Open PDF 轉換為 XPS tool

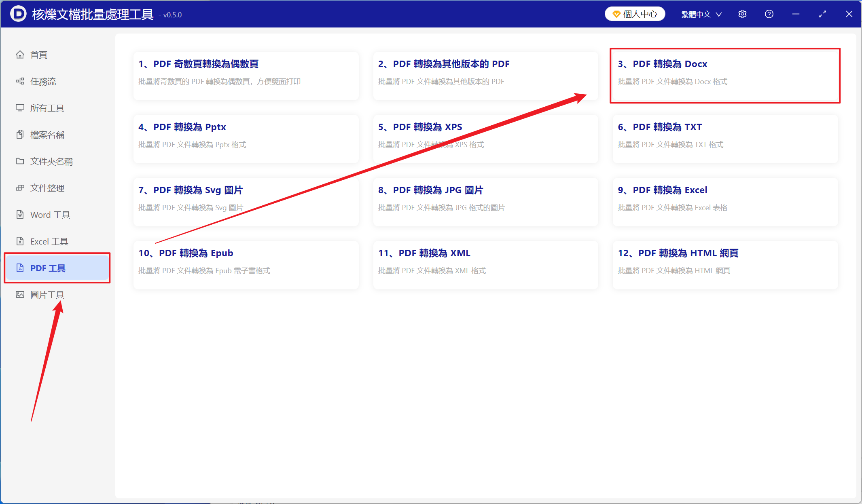click(485, 139)
